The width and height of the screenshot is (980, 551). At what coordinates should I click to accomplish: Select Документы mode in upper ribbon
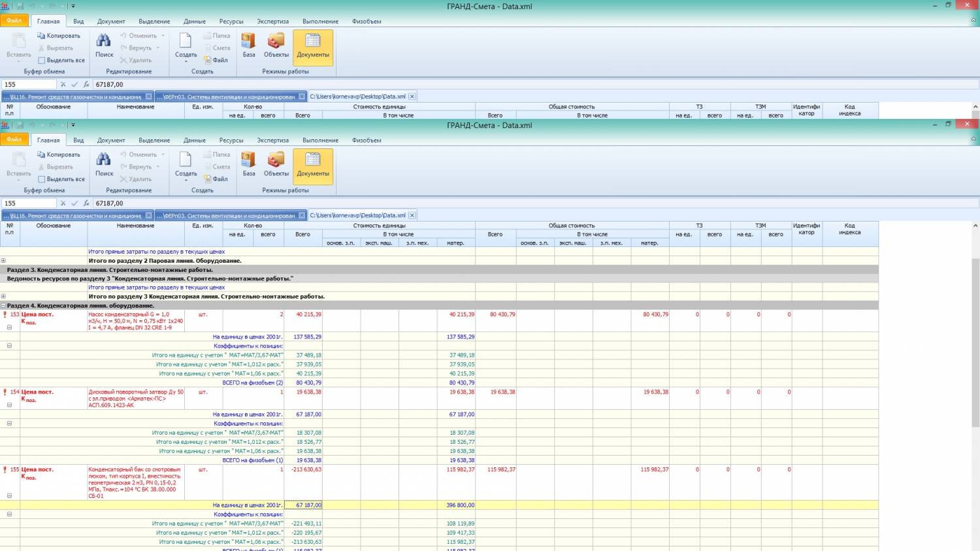313,46
